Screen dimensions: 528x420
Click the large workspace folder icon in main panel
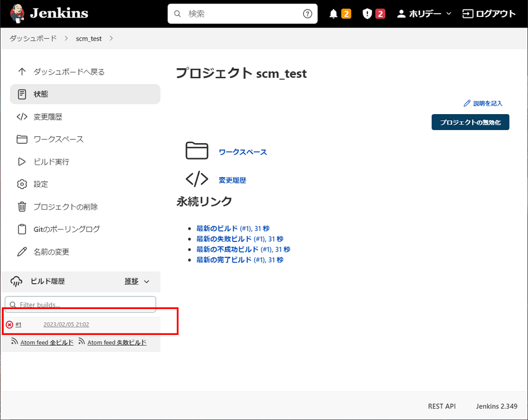197,150
